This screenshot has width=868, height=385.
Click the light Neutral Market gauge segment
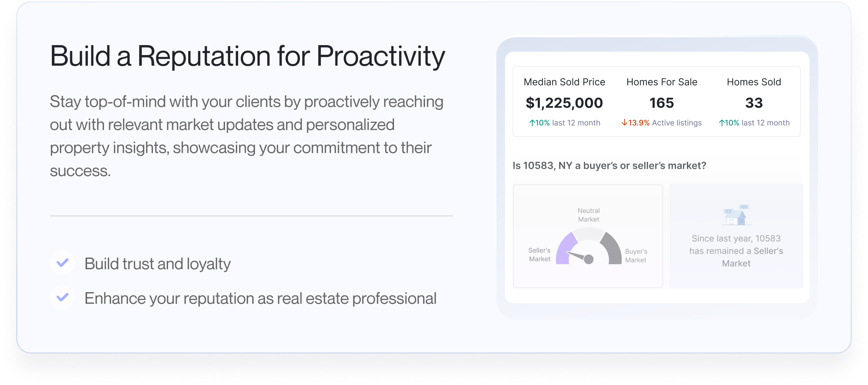click(x=589, y=233)
